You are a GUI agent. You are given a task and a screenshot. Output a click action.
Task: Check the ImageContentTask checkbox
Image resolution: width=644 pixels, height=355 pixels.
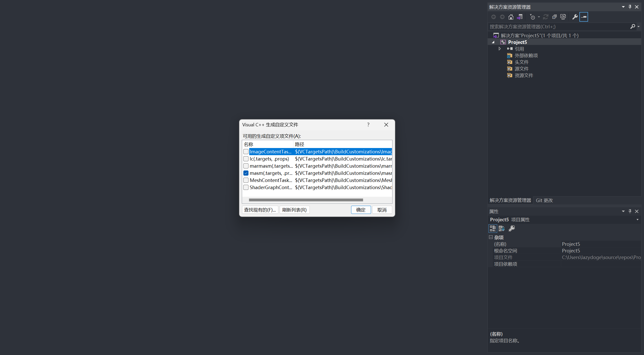coord(246,152)
